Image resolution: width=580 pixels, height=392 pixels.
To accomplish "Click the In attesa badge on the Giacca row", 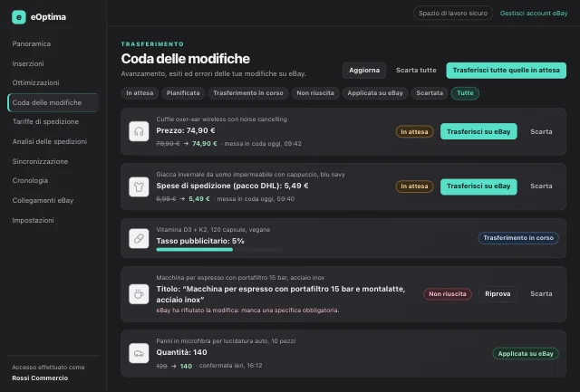I will (414, 186).
